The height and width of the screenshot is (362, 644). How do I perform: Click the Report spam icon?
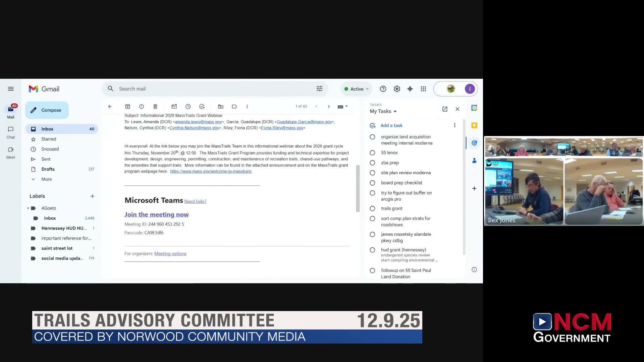point(142,107)
